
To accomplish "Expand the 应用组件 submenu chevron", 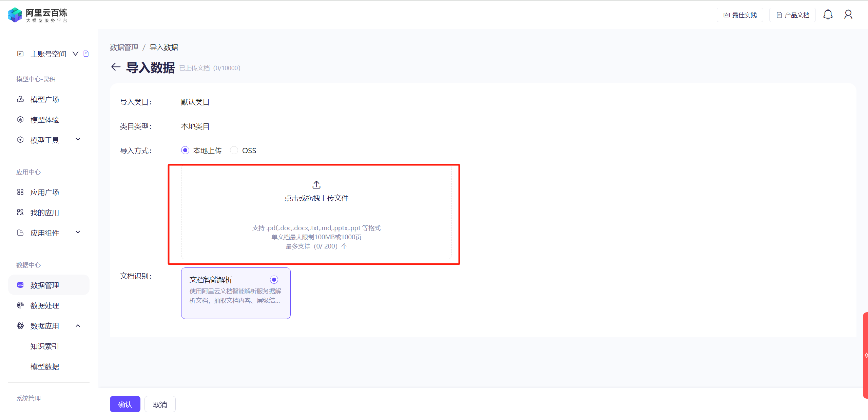I will point(78,232).
